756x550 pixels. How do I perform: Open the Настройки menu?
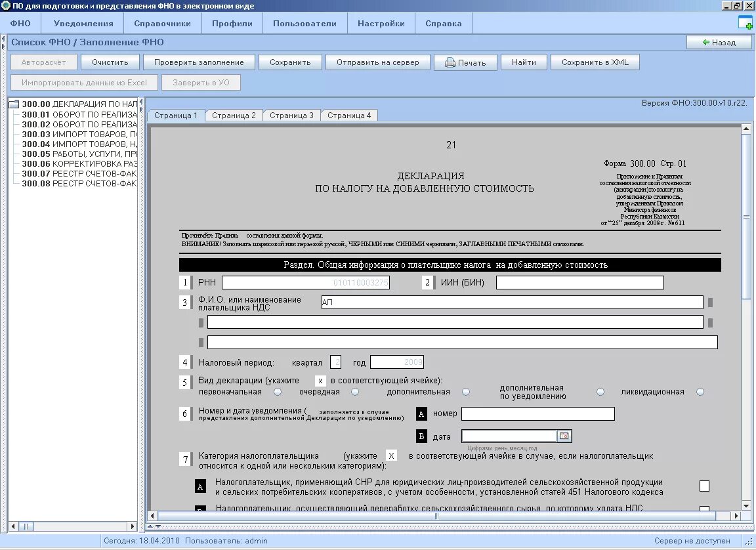click(x=381, y=23)
